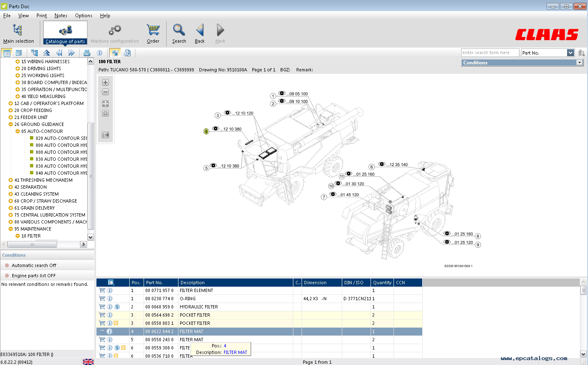Open the Main selection view
Screen dimensions: 588x365
pyautogui.click(x=18, y=33)
